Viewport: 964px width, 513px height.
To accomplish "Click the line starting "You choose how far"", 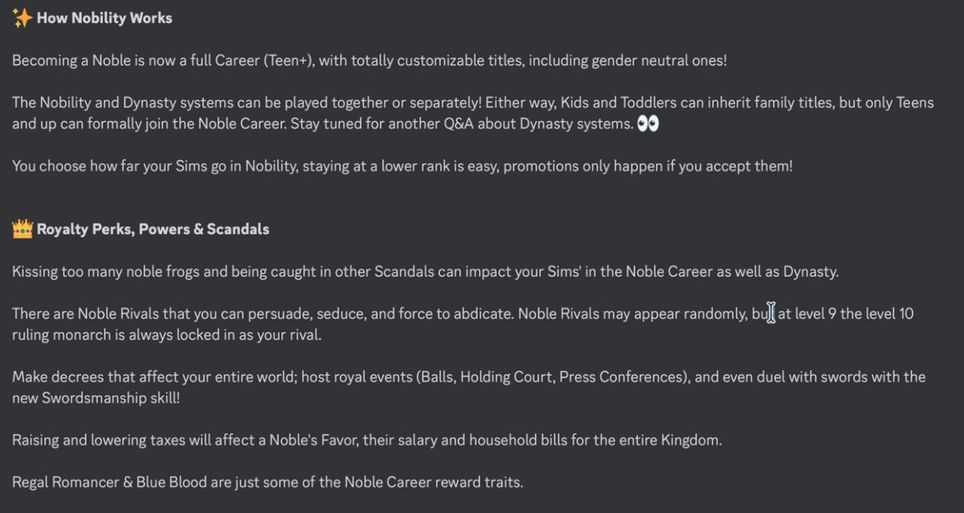I will [402, 166].
